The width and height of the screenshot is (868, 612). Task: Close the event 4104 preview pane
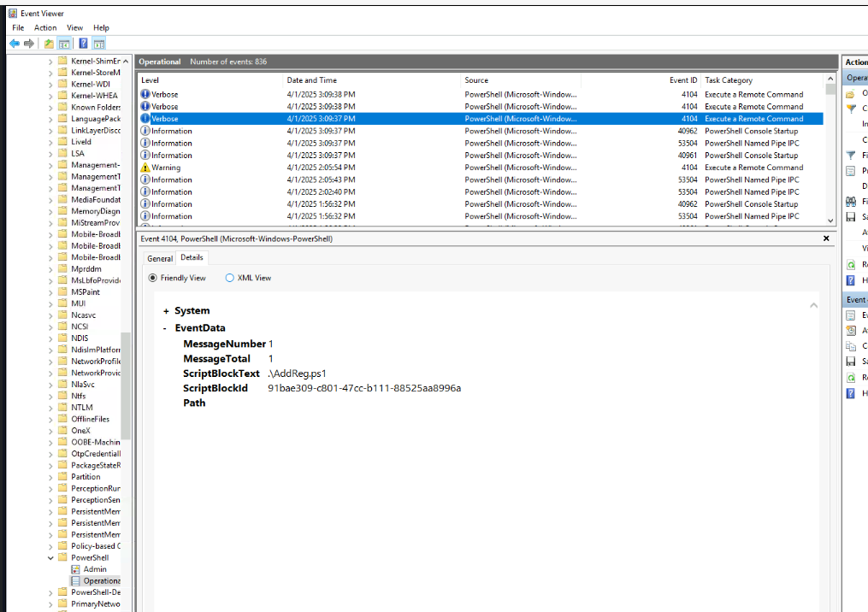(826, 238)
